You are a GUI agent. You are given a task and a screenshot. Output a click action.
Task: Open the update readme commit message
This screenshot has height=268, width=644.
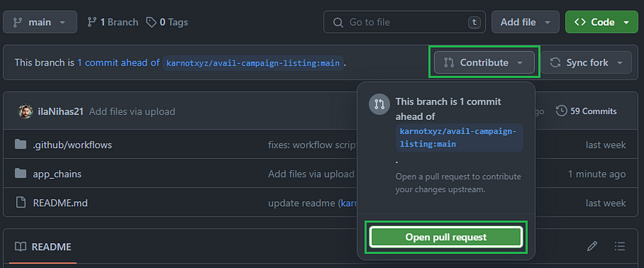(x=302, y=203)
